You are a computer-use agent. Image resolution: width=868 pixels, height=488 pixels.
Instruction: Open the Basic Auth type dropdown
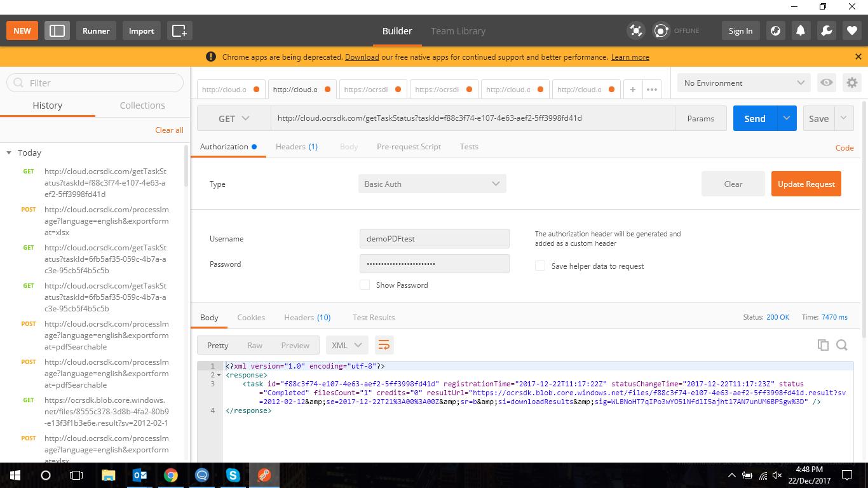pyautogui.click(x=432, y=184)
